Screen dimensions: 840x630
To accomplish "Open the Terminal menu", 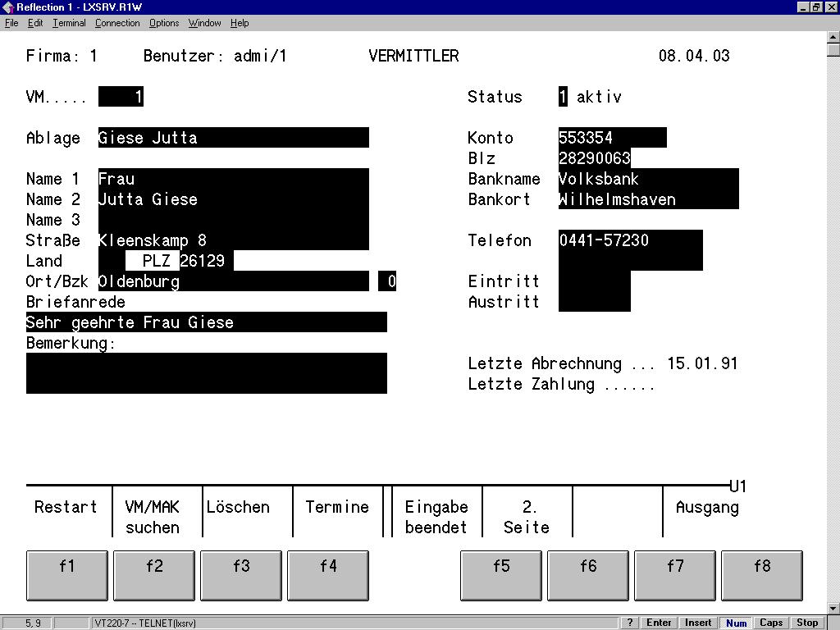I will click(x=69, y=23).
